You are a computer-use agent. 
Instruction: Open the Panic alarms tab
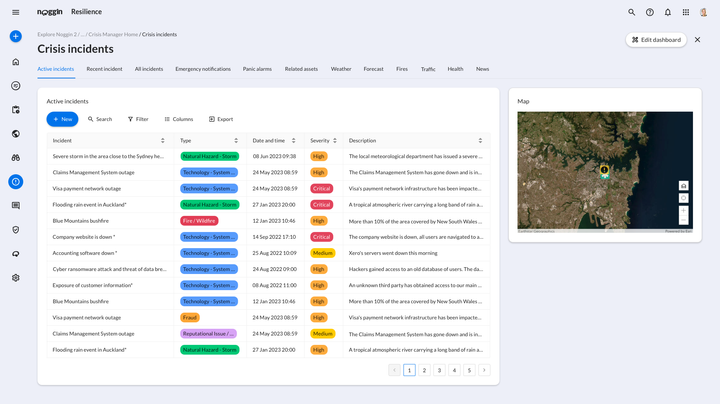tap(257, 69)
